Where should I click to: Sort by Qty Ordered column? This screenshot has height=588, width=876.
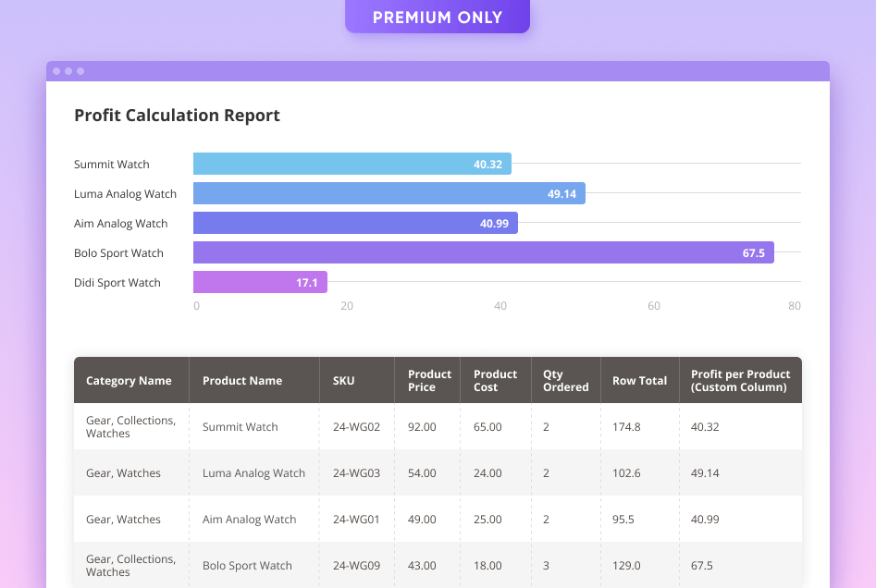[x=565, y=381]
